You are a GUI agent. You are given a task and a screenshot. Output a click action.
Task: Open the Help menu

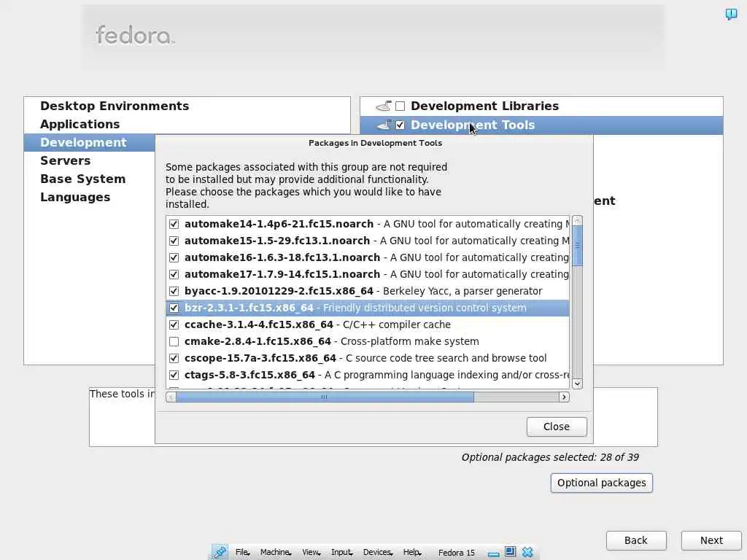coord(412,553)
